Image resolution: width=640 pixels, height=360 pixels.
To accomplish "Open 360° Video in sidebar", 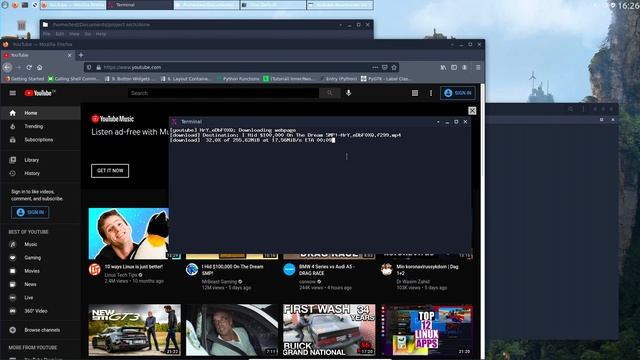I will [x=40, y=311].
